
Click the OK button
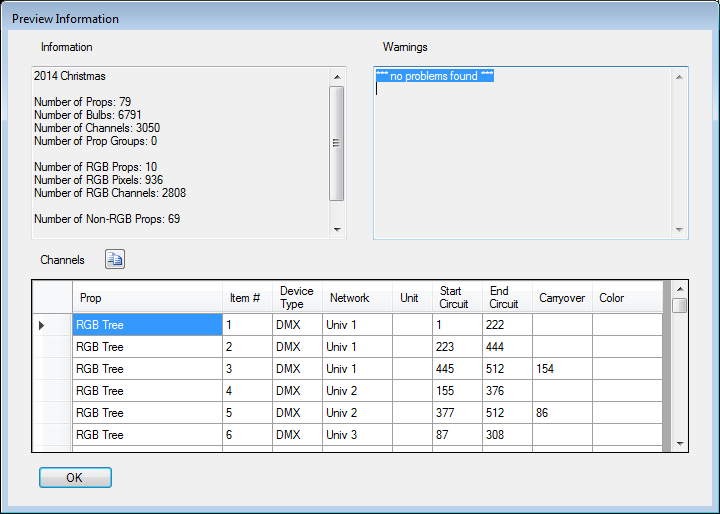[x=75, y=478]
